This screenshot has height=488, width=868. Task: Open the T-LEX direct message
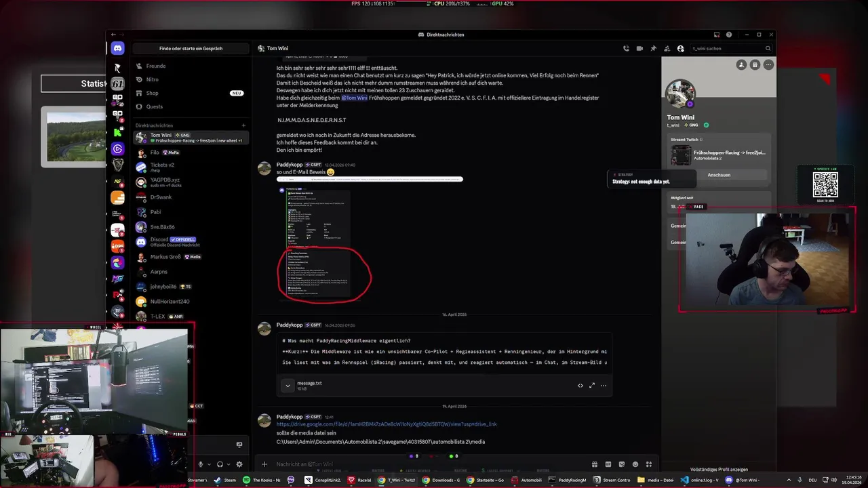click(x=191, y=317)
